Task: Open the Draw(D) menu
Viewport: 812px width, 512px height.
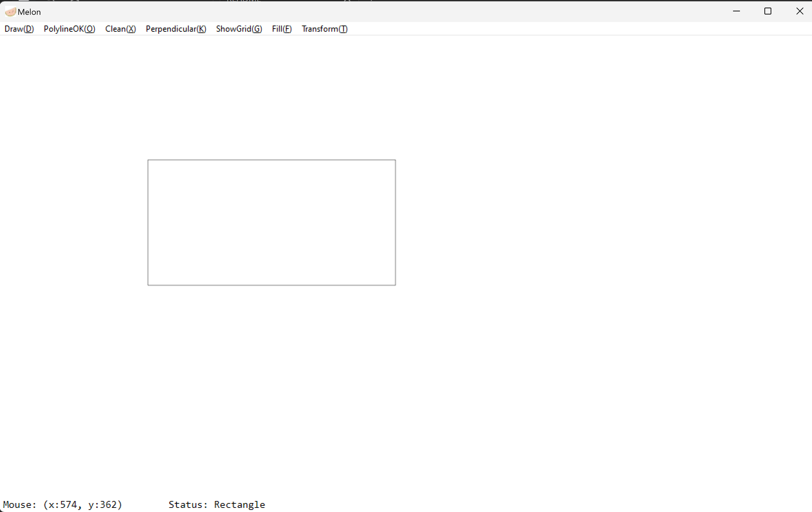Action: pyautogui.click(x=19, y=29)
